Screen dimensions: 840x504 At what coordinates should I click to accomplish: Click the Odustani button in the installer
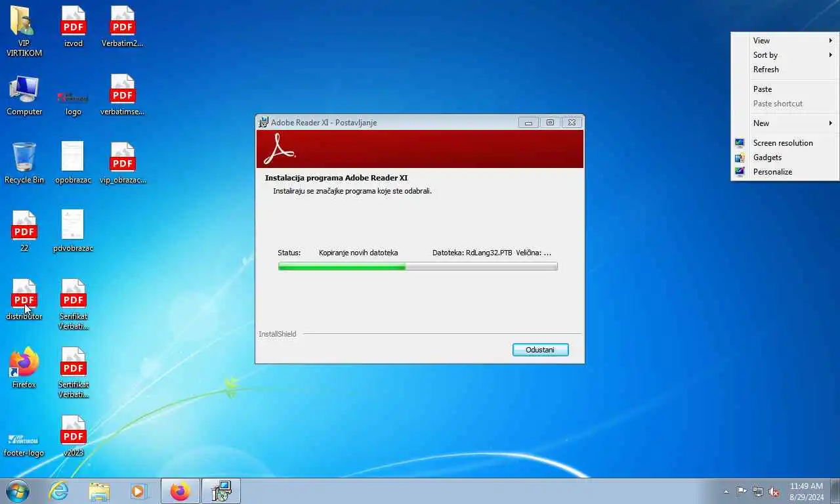pyautogui.click(x=540, y=350)
